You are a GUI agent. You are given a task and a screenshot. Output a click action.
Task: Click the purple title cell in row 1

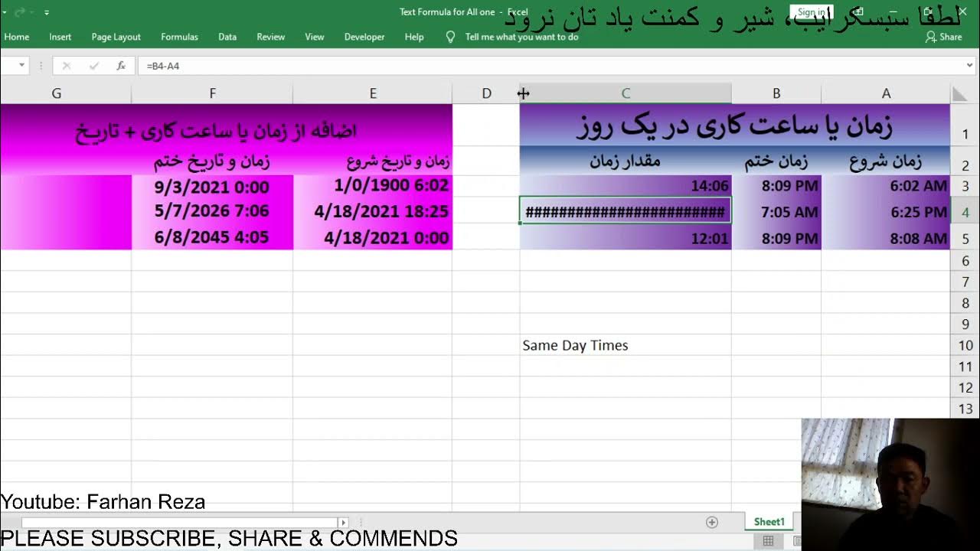(x=735, y=126)
